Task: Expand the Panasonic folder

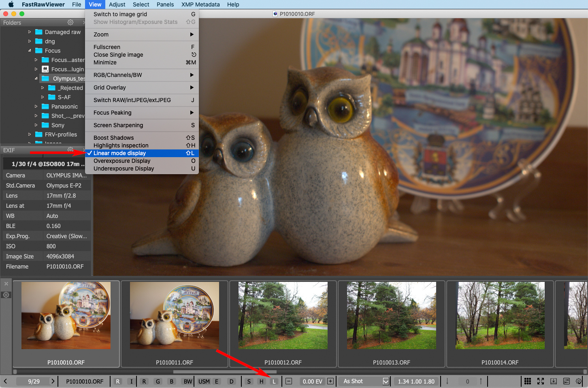Action: coord(36,107)
